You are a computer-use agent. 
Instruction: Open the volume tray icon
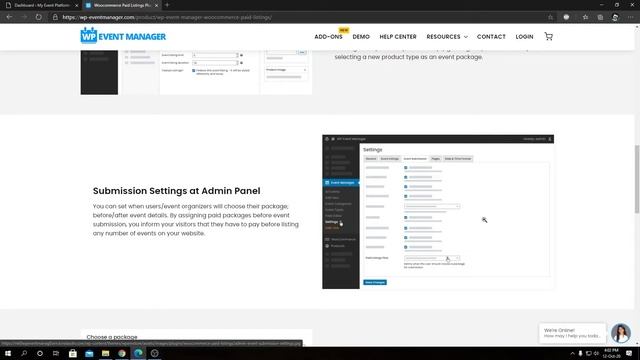coord(596,353)
